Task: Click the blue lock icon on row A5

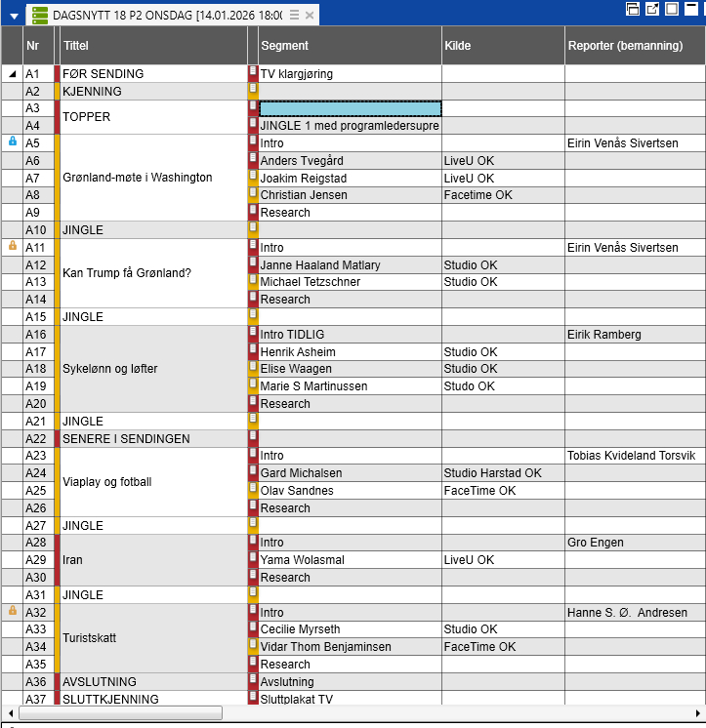Action: [x=13, y=142]
